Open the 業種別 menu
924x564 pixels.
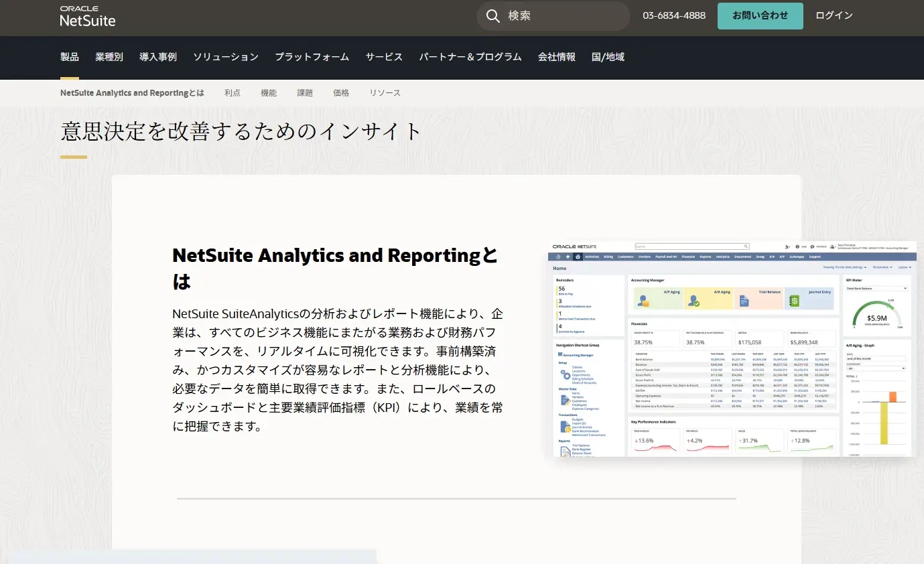coord(109,57)
